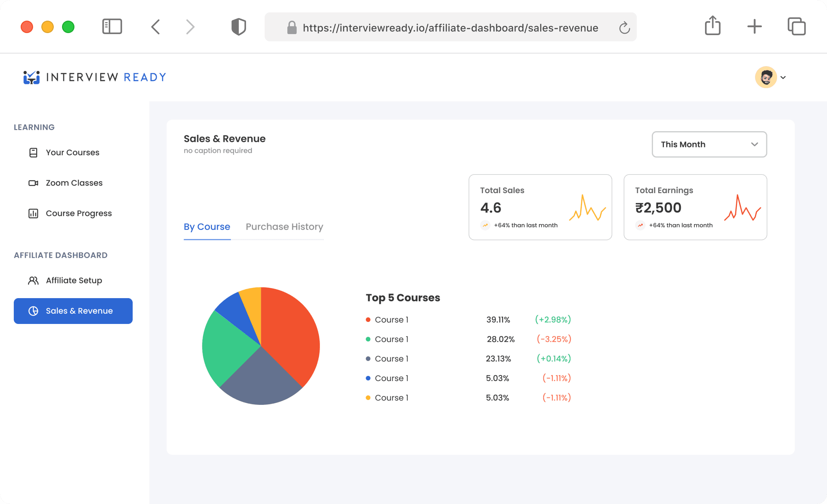Click the user avatar picture

(766, 77)
